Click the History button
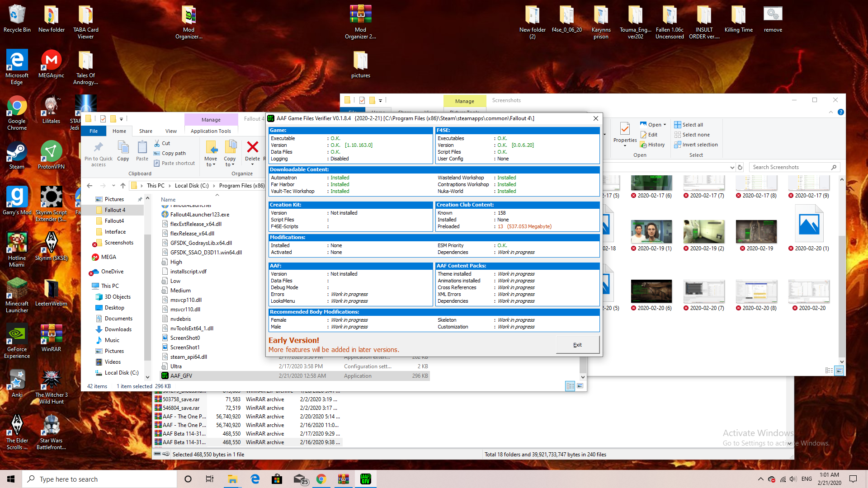 [x=653, y=145]
